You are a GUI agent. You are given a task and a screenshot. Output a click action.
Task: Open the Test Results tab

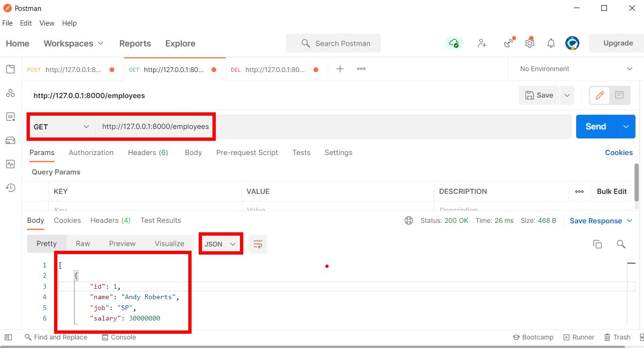[161, 220]
